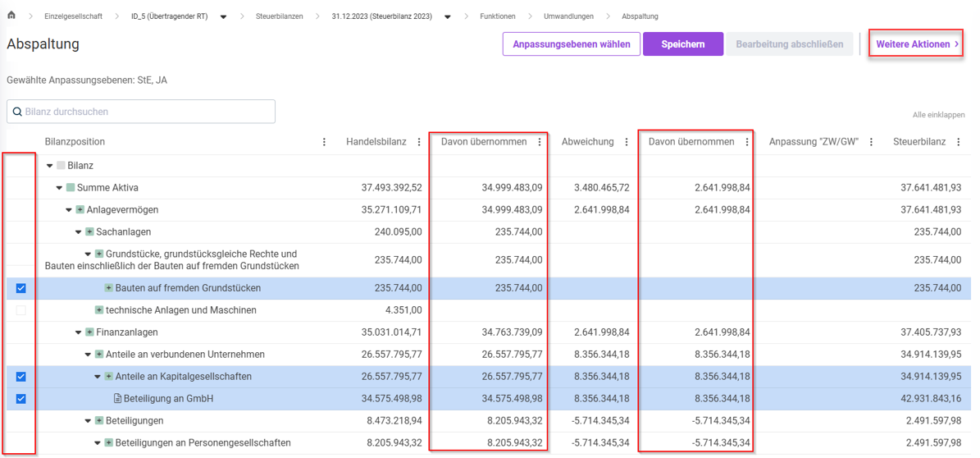Go to Steuerbilanzen in the breadcrumb

[279, 16]
